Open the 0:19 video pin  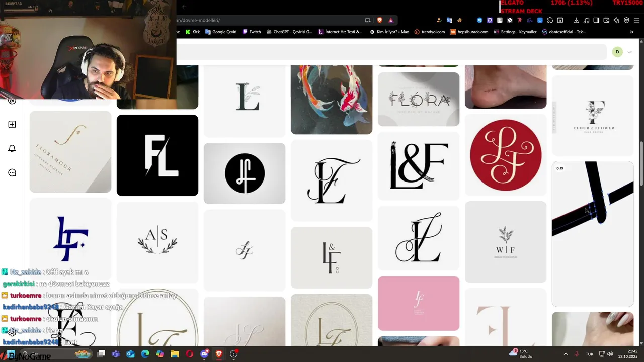(593, 234)
